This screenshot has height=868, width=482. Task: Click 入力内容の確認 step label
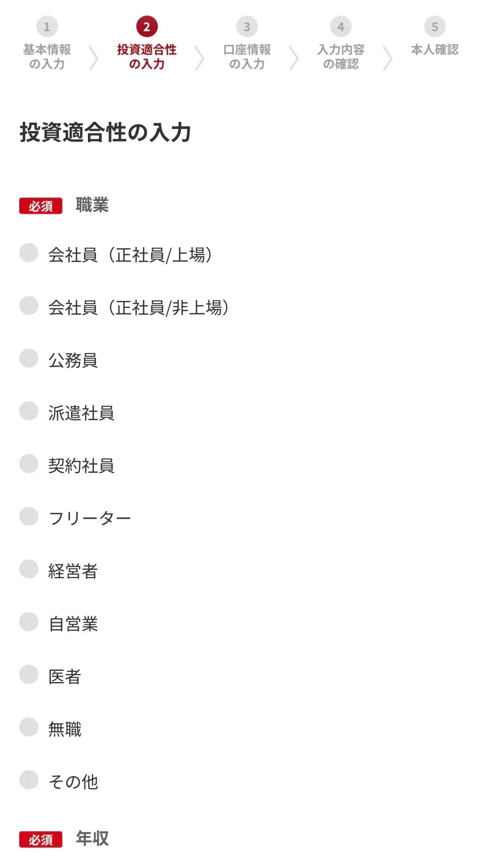tap(341, 57)
